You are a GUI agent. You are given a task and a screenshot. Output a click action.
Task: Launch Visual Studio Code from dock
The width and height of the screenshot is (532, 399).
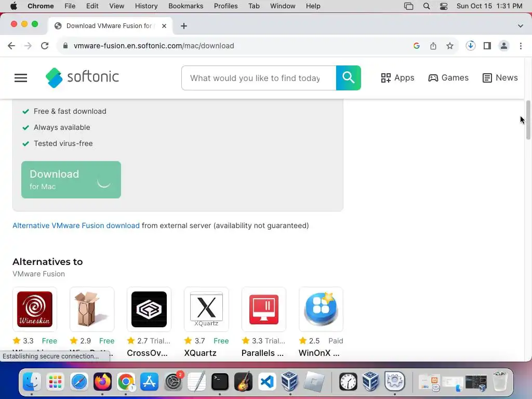tap(267, 381)
